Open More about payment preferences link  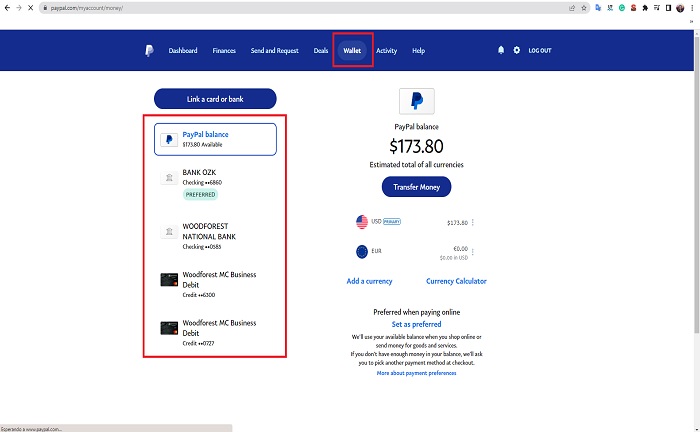tap(417, 373)
